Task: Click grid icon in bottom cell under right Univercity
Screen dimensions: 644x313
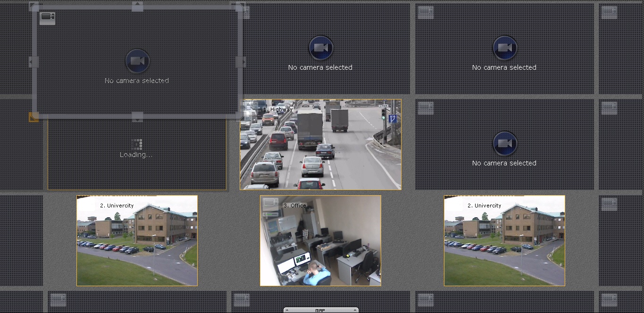Action: click(426, 300)
